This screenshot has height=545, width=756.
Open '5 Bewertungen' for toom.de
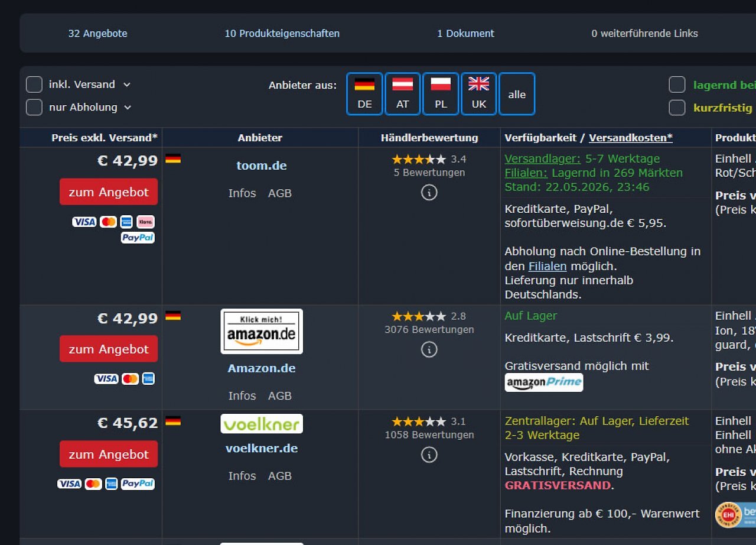tap(429, 173)
